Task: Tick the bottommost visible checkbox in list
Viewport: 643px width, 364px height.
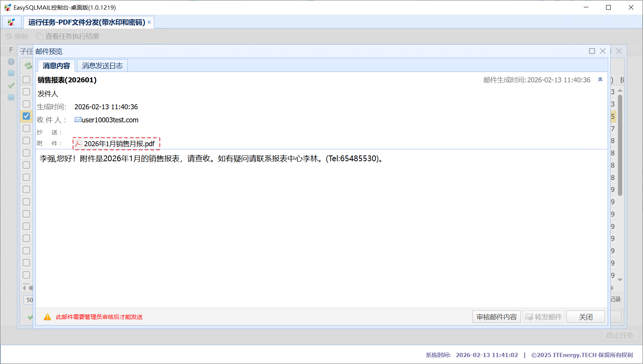Action: pyautogui.click(x=26, y=275)
